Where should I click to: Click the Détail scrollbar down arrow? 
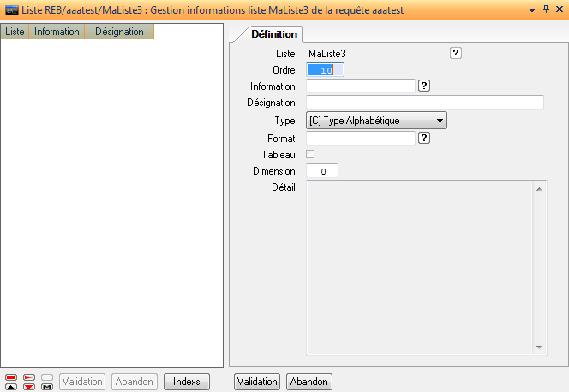[539, 347]
